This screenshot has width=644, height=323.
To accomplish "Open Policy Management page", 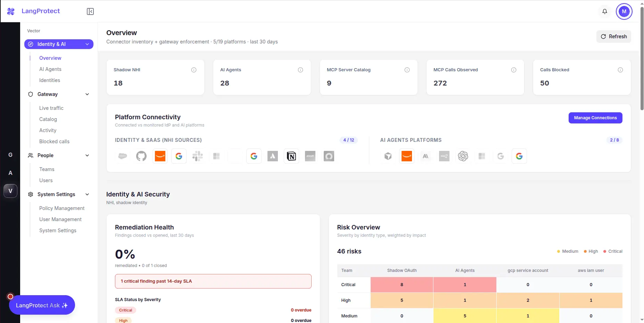I will pyautogui.click(x=62, y=208).
